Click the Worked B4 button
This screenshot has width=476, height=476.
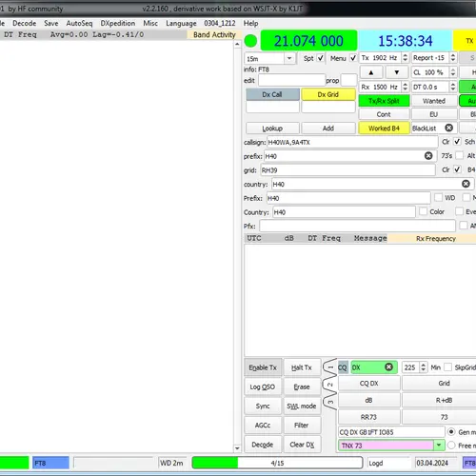click(384, 129)
